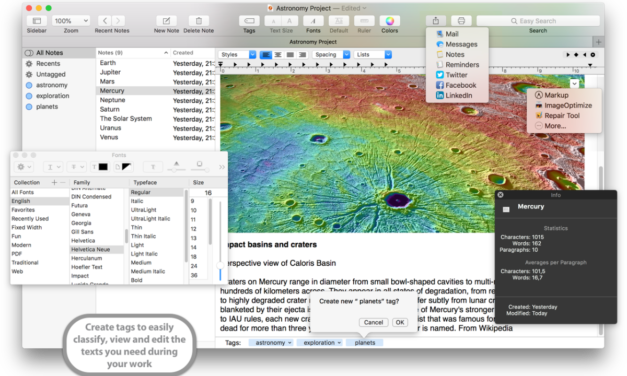Select All Notes in sidebar
The width and height of the screenshot is (627, 376).
click(x=59, y=53)
